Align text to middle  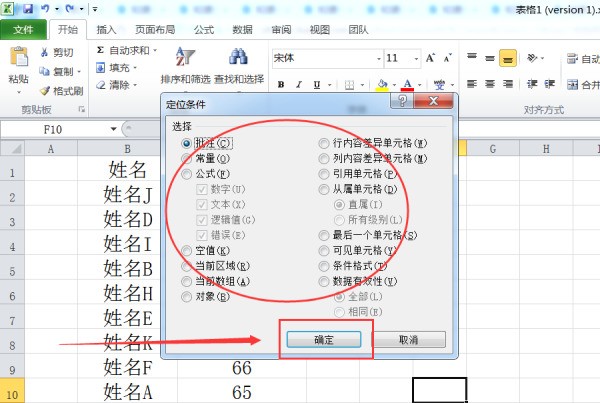point(490,58)
